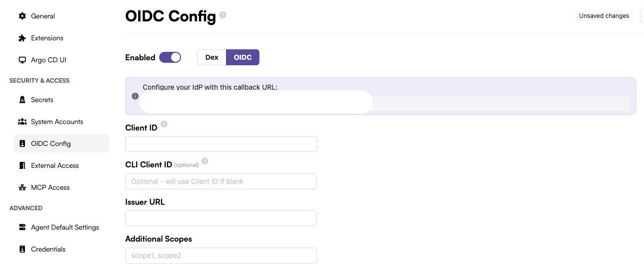Select the OIDC option button
Screen dimensions: 644x269
tap(243, 57)
